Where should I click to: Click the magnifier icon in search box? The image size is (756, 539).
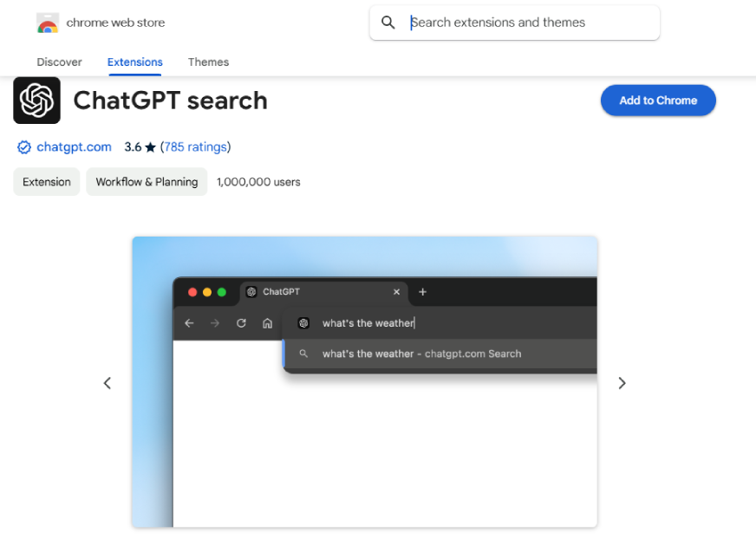[388, 23]
